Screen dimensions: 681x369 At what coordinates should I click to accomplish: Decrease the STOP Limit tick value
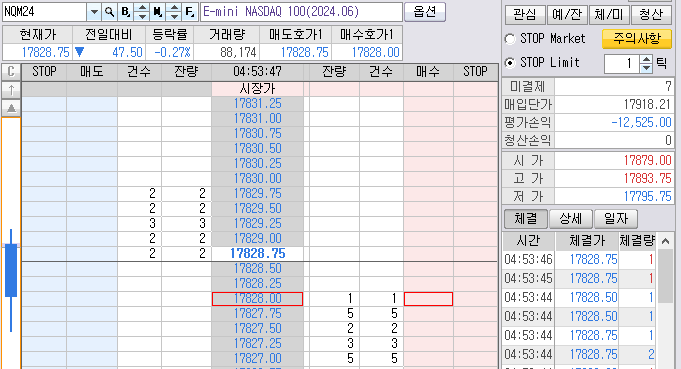tap(646, 68)
